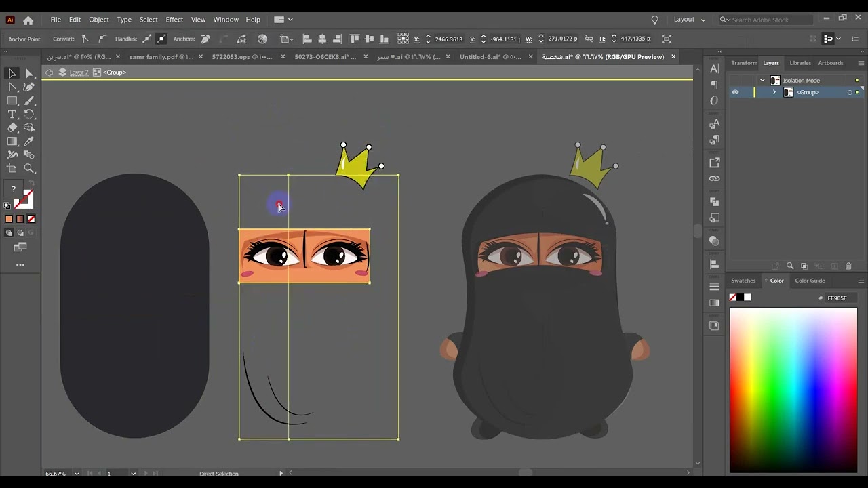This screenshot has height=488, width=868.
Task: Toggle Draw Behind mode
Action: point(20,232)
